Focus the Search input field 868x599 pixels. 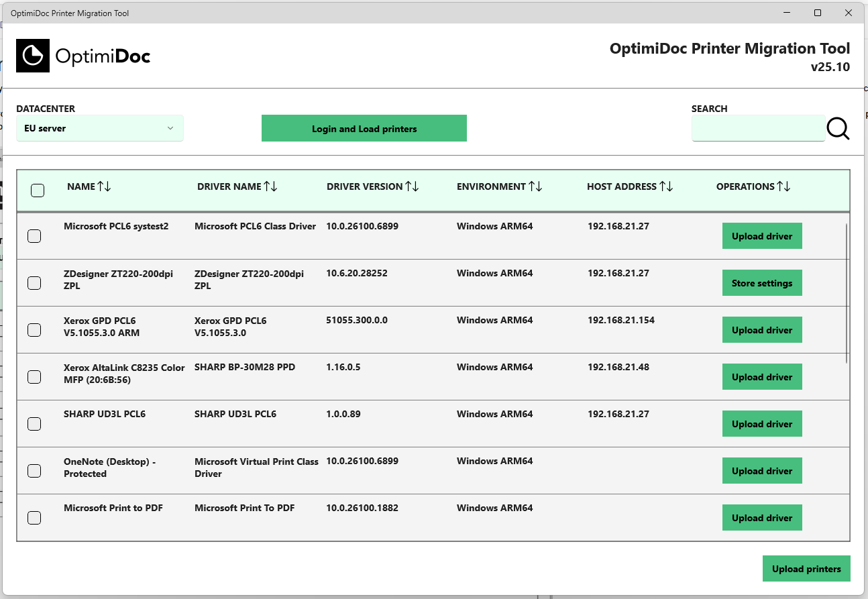tap(757, 128)
